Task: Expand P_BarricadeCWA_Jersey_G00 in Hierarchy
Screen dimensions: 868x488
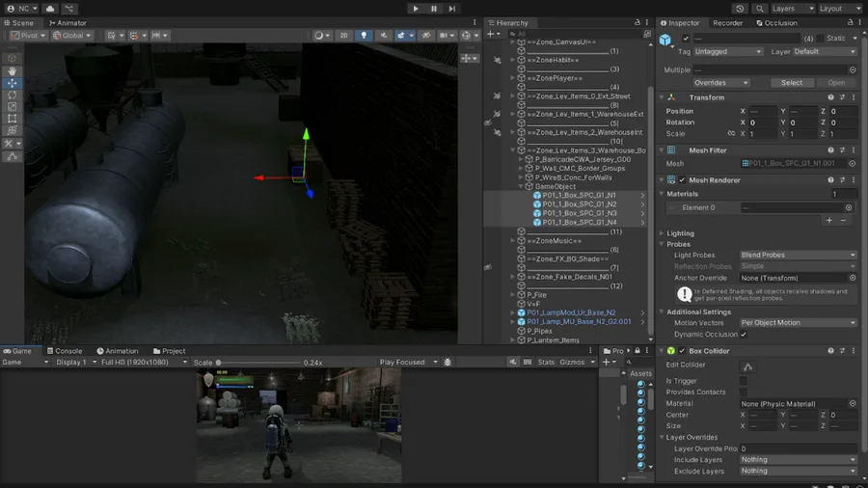Action: pos(521,159)
